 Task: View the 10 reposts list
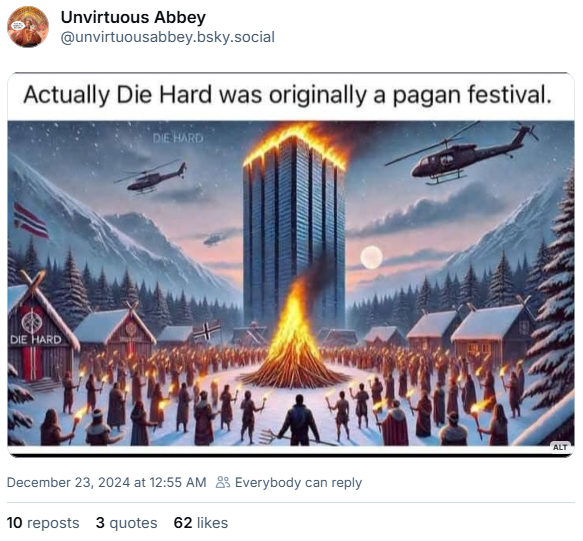pos(43,523)
